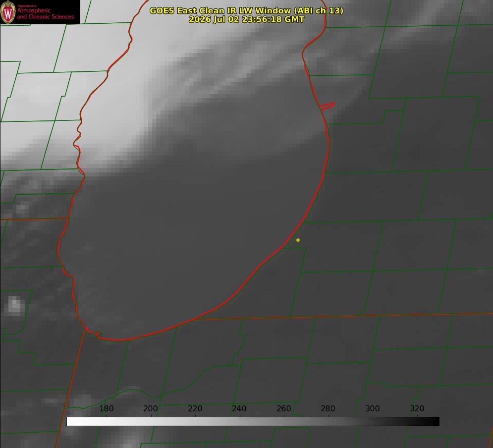Click the '(ABI ch 13)' text in the title
This screenshot has width=493, height=448.
pos(319,10)
